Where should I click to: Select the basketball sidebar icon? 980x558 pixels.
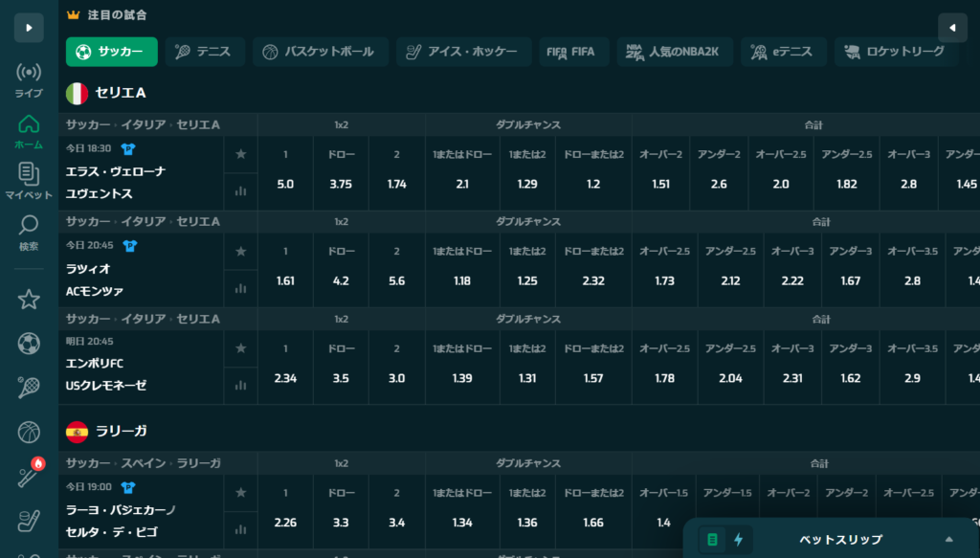[x=29, y=433]
